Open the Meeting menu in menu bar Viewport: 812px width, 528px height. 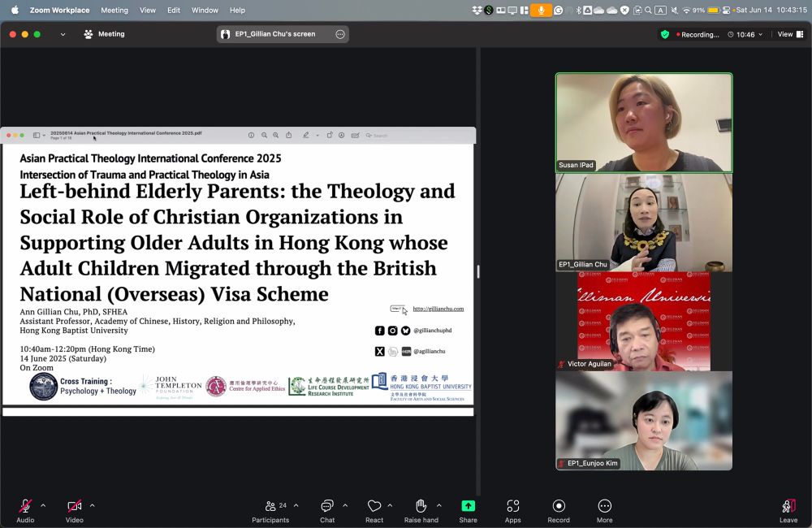pyautogui.click(x=114, y=10)
